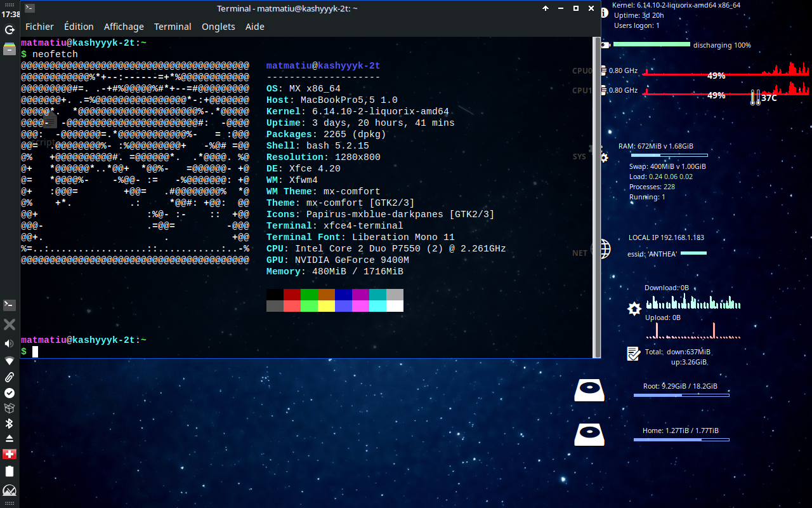Open the paperclip clipboard manager icon

[x=10, y=377]
